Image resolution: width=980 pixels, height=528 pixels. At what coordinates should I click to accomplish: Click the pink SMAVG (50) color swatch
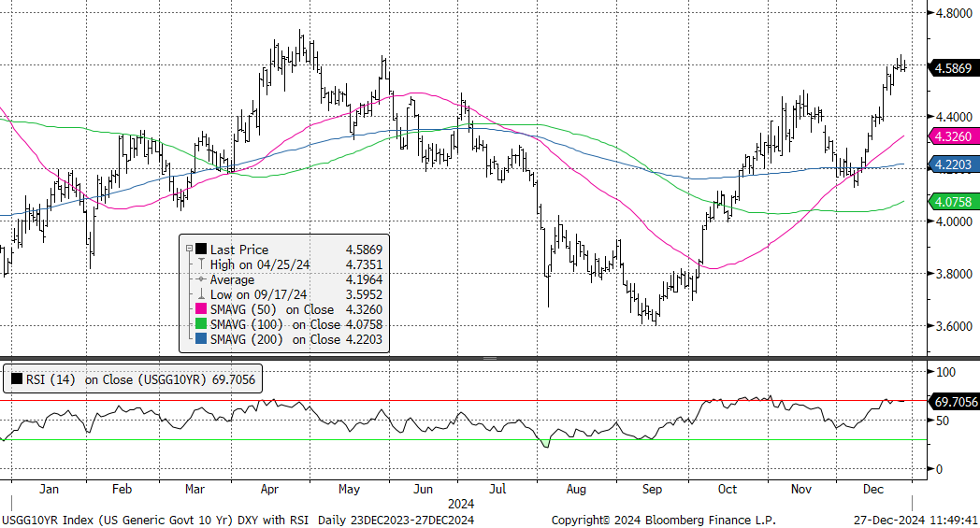200,309
